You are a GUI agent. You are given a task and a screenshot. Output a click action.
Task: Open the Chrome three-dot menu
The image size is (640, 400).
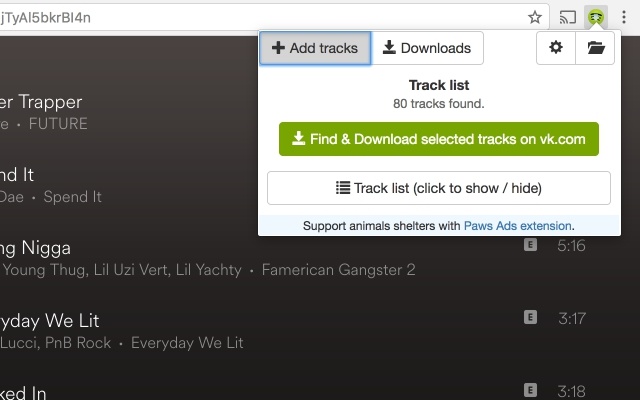[x=624, y=17]
